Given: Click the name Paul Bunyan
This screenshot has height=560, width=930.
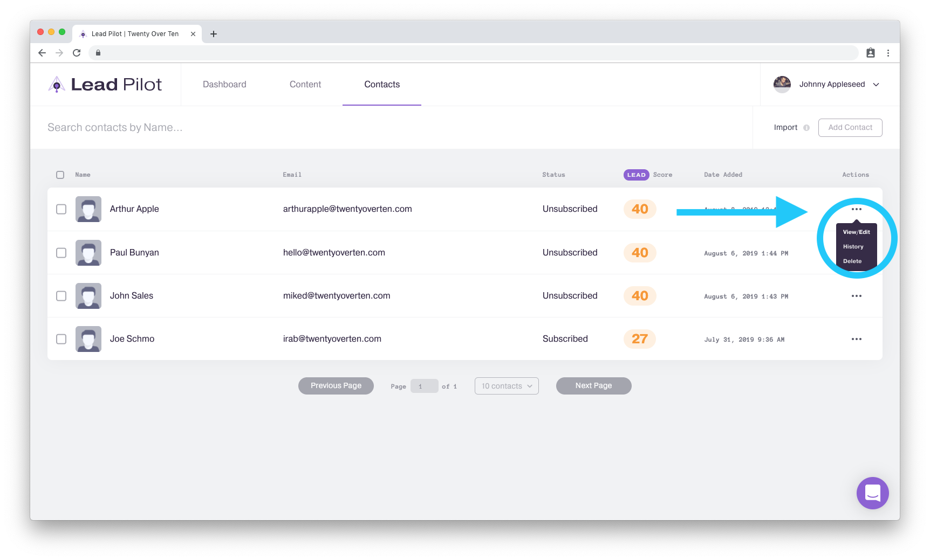Looking at the screenshot, I should pos(134,253).
